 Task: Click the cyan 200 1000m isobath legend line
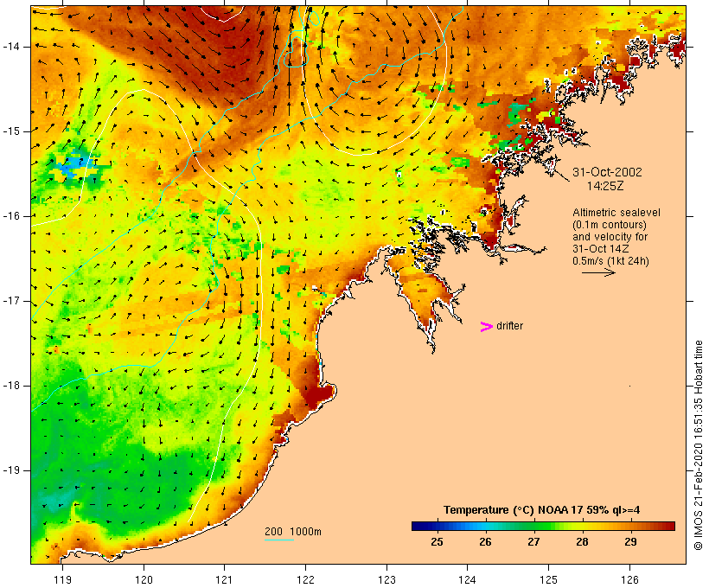279,540
